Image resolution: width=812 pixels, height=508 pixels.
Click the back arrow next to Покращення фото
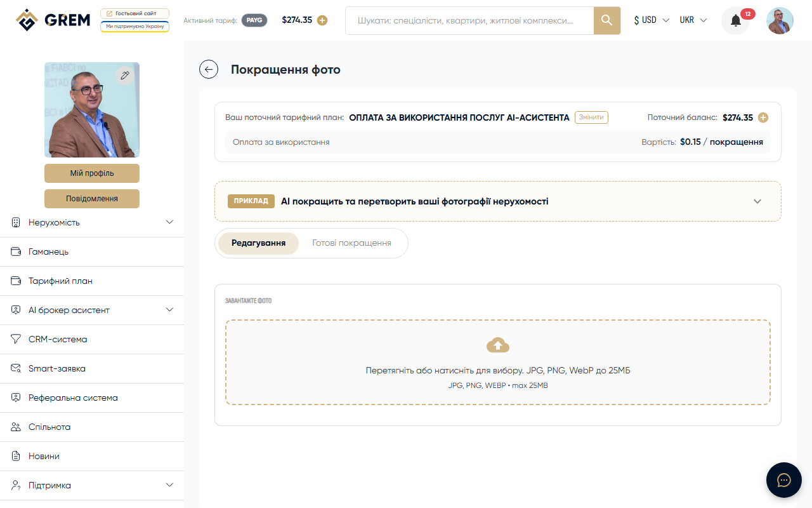[208, 69]
